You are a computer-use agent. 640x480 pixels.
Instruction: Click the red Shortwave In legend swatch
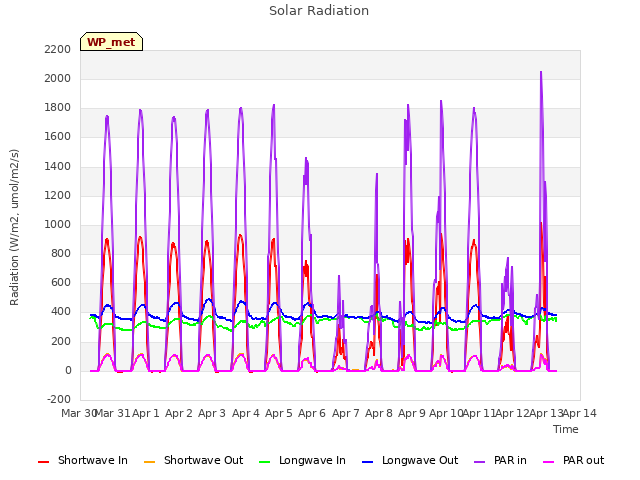pyautogui.click(x=43, y=462)
